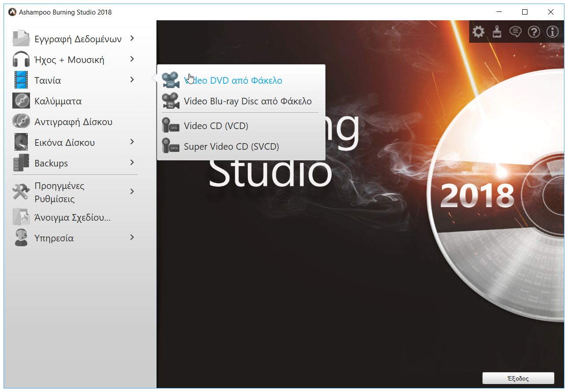Expand the Backups submenu arrow
Screen dimensions: 568x392
(x=132, y=163)
